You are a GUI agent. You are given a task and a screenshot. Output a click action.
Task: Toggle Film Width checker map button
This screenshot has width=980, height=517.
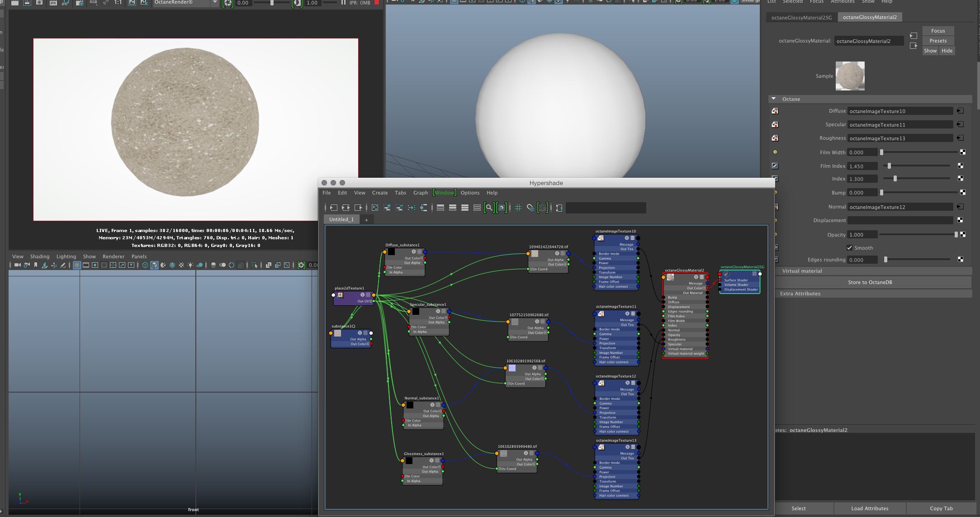pos(962,152)
